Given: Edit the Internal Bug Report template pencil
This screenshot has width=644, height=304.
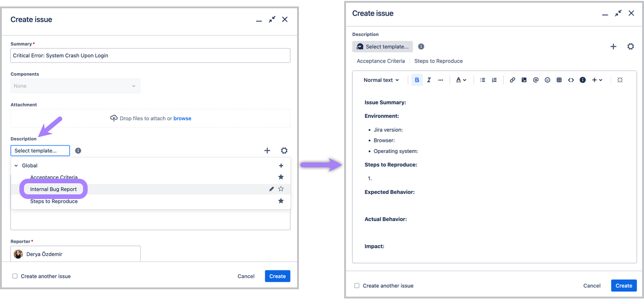Looking at the screenshot, I should tap(272, 189).
